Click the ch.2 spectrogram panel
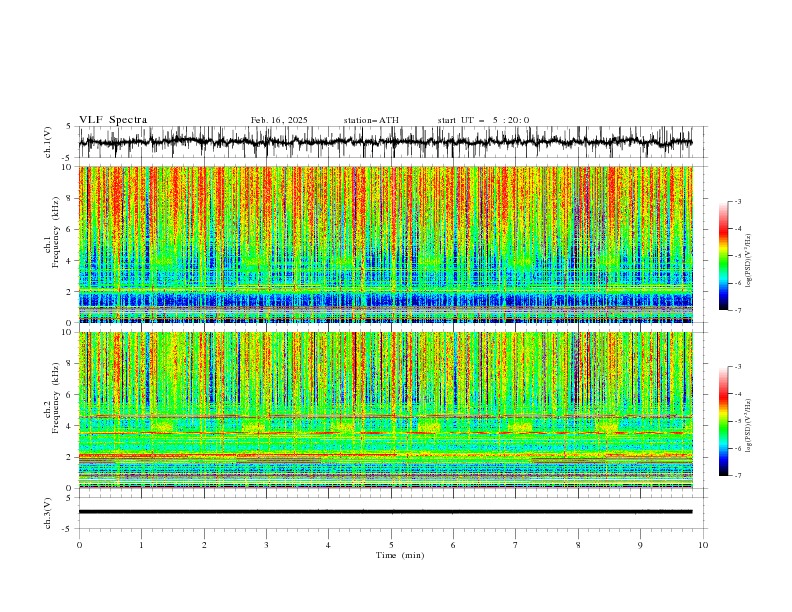 point(385,410)
